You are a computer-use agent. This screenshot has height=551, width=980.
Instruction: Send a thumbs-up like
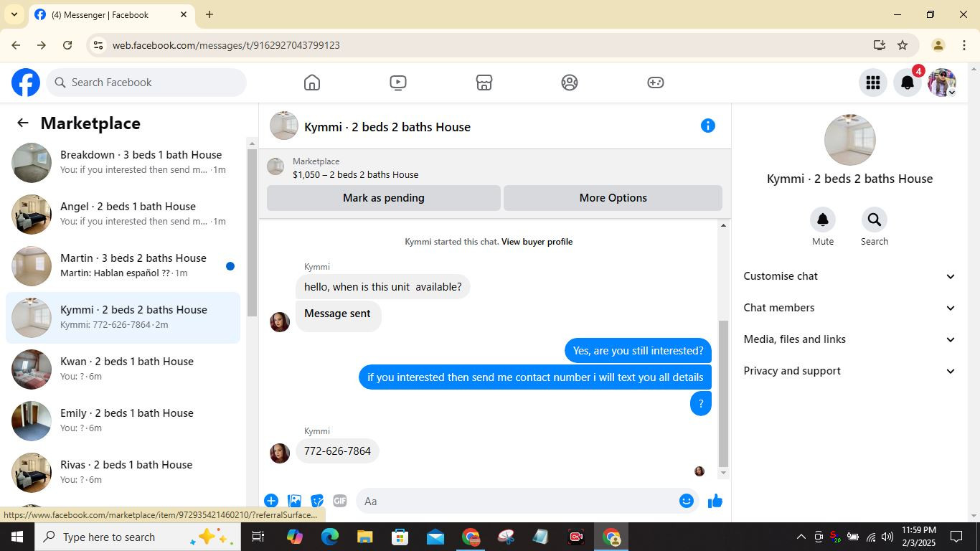tap(715, 501)
